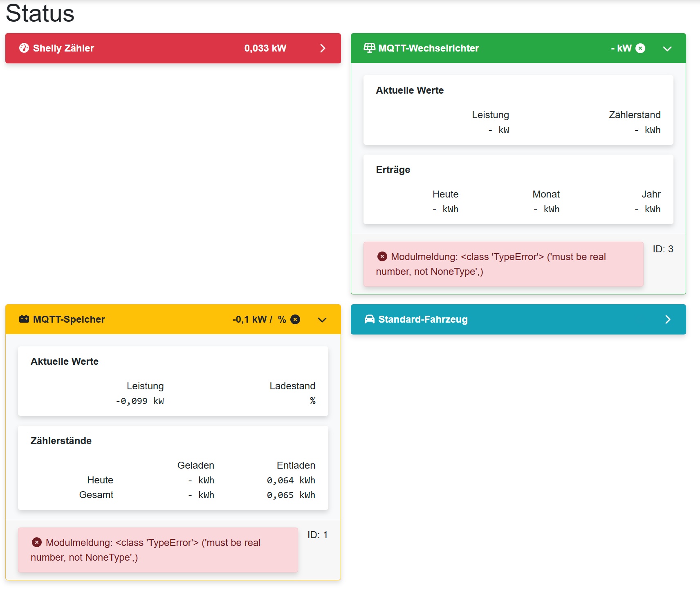Click the solar panel icon of MQTT-Wechselrichter
Viewport: 700px width, 604px height.
(369, 48)
